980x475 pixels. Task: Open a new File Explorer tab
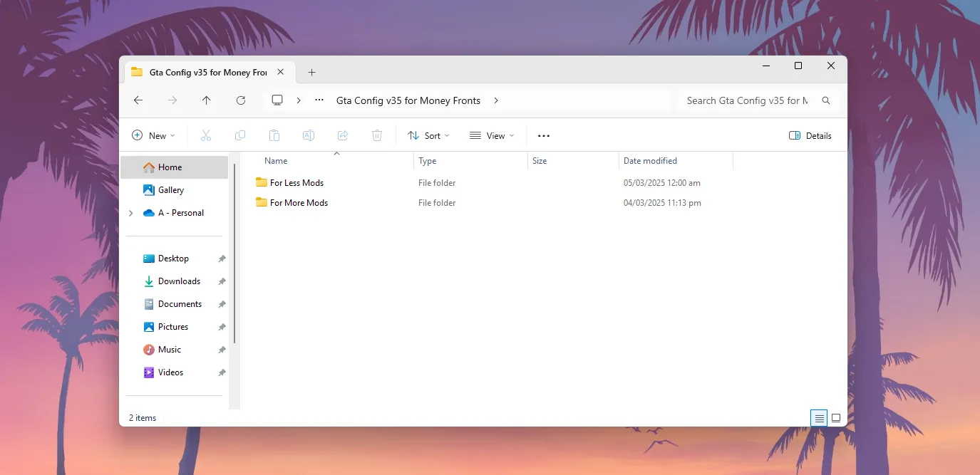311,72
